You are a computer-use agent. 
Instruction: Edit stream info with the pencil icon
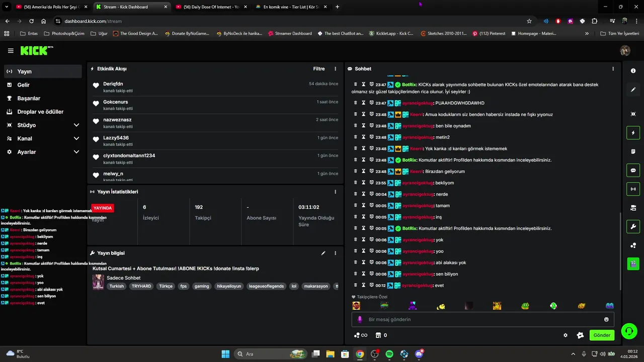click(324, 253)
